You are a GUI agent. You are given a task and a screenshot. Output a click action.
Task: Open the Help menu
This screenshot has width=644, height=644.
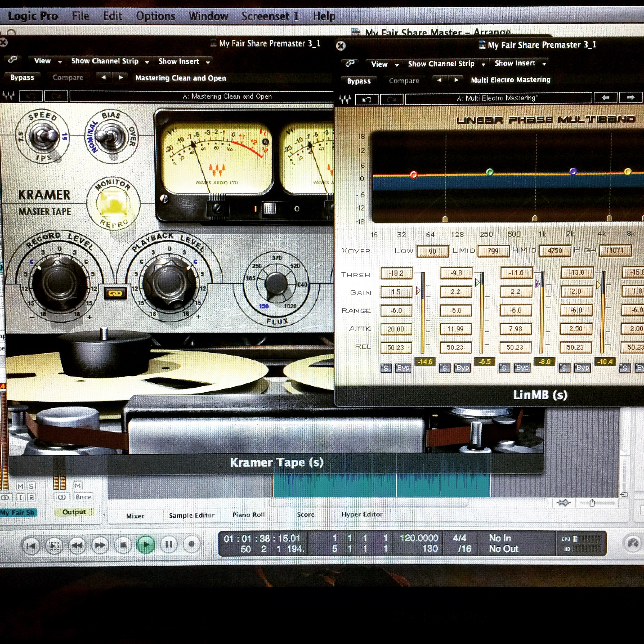coord(324,16)
